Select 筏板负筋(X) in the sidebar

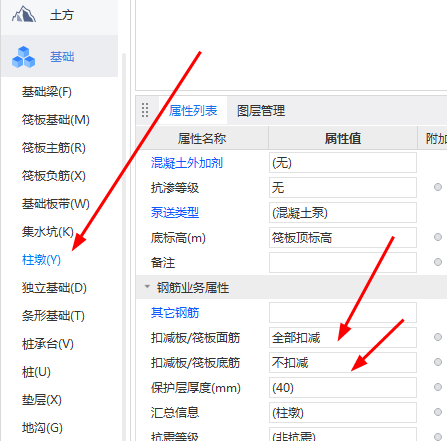coord(54,176)
